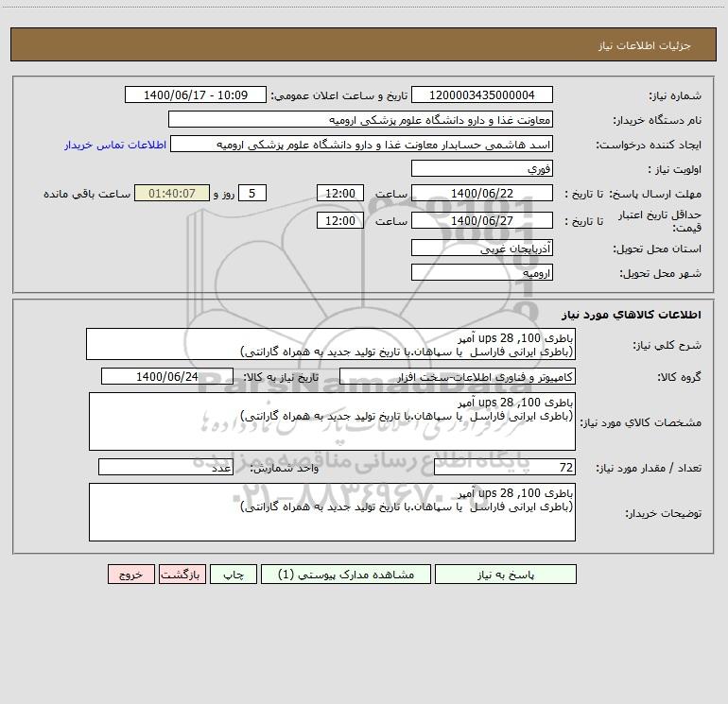Image resolution: width=728 pixels, height=704 pixels.
Task: Click response deadline date 1400/06/22
Action: [x=482, y=193]
